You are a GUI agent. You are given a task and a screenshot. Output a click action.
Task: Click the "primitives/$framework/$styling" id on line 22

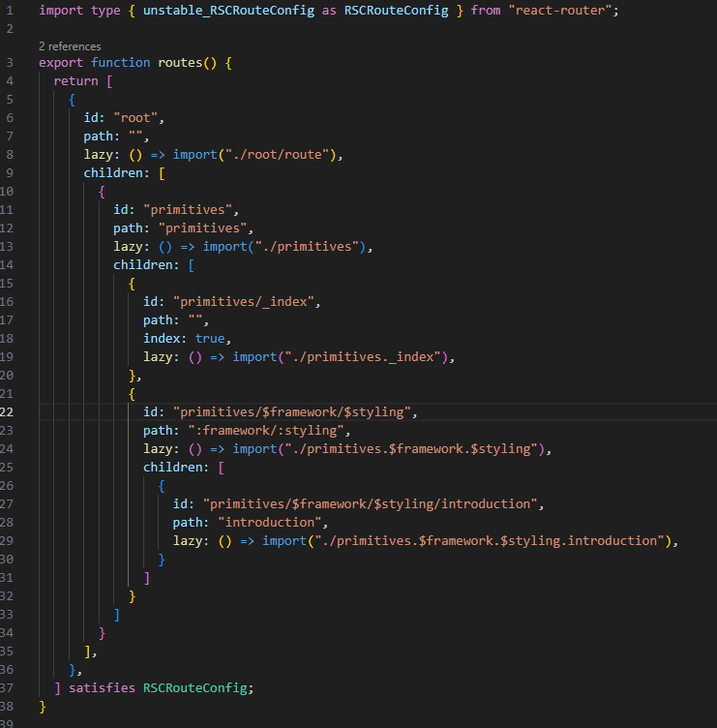(292, 412)
